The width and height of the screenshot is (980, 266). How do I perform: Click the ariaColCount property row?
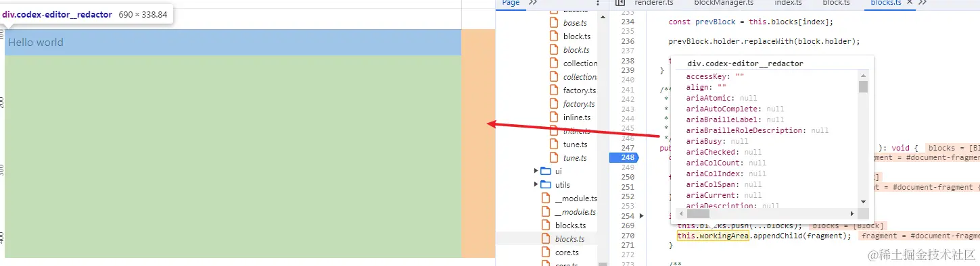tap(726, 163)
